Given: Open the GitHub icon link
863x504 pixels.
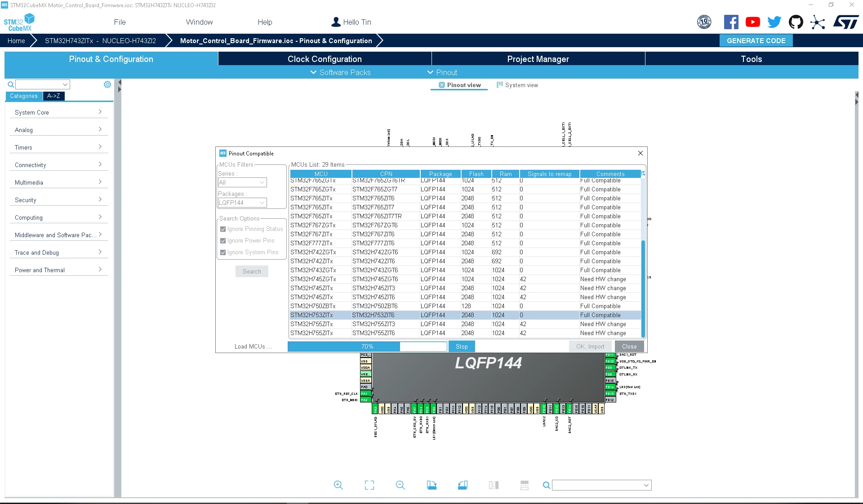Looking at the screenshot, I should click(796, 22).
